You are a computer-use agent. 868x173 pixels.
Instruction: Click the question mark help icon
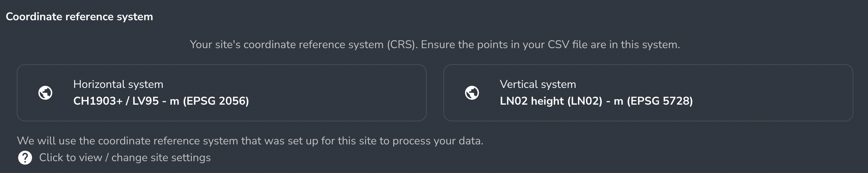25,158
